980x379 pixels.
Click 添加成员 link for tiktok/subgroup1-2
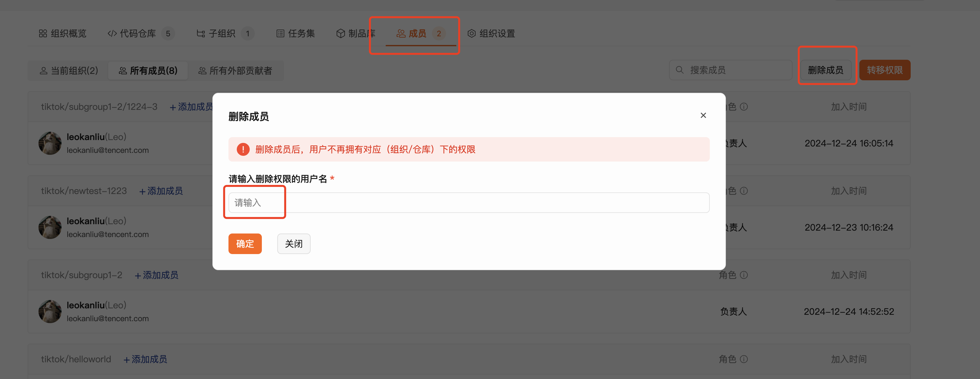[x=156, y=275]
